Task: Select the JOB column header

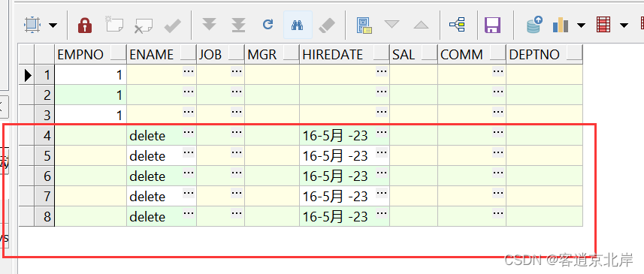Action: [x=221, y=54]
